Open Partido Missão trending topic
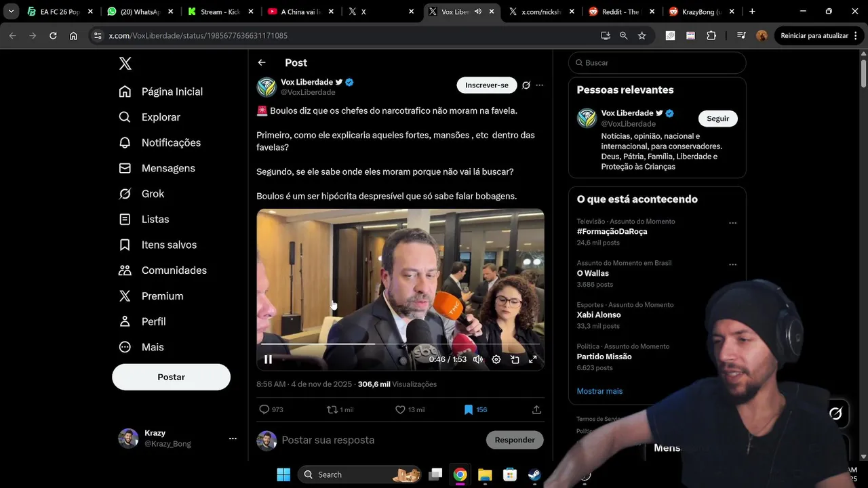This screenshot has width=868, height=488. [604, 357]
